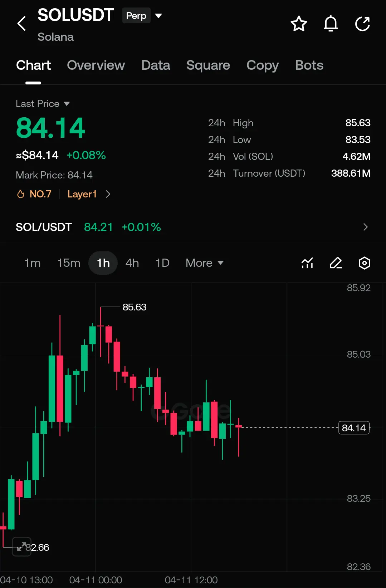Image resolution: width=386 pixels, height=588 pixels.
Task: Tap the SOL/USDT spot pair row
Action: (193, 227)
